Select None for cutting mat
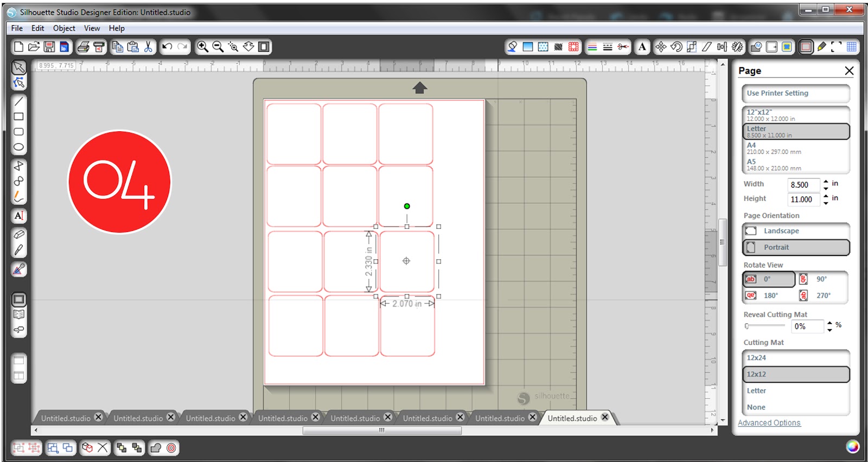868x462 pixels. point(796,407)
